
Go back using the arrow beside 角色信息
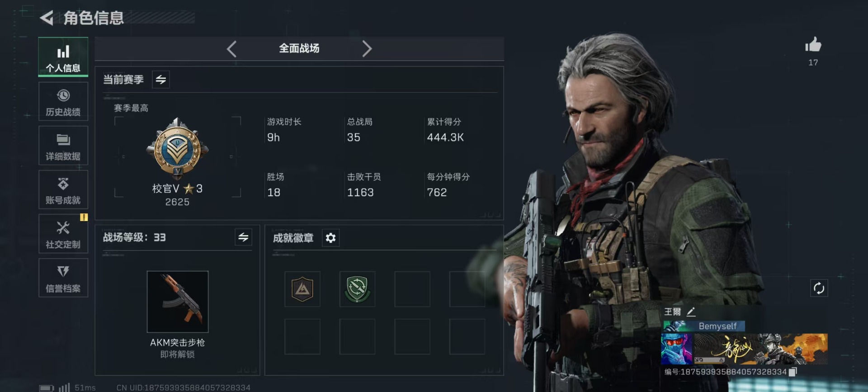tap(47, 18)
